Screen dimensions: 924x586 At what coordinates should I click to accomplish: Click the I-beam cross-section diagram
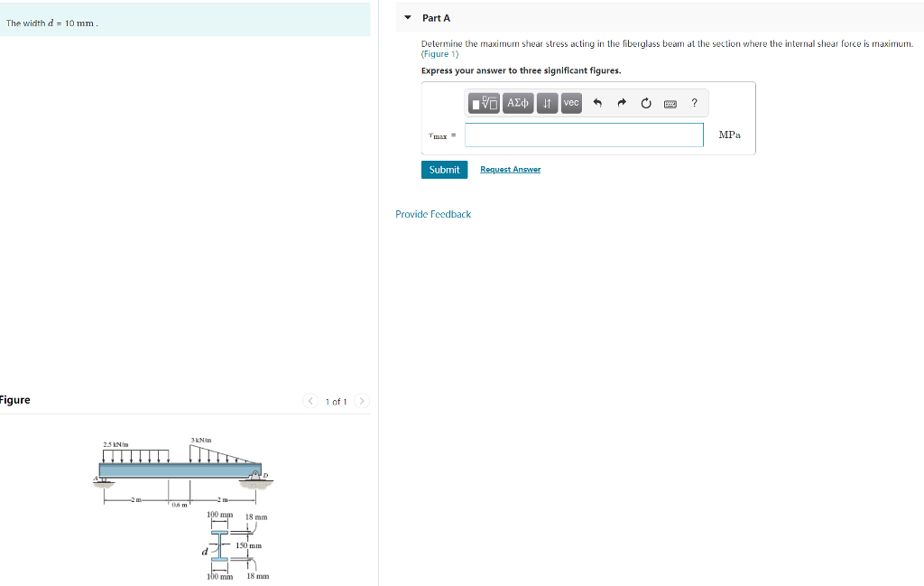[236, 545]
